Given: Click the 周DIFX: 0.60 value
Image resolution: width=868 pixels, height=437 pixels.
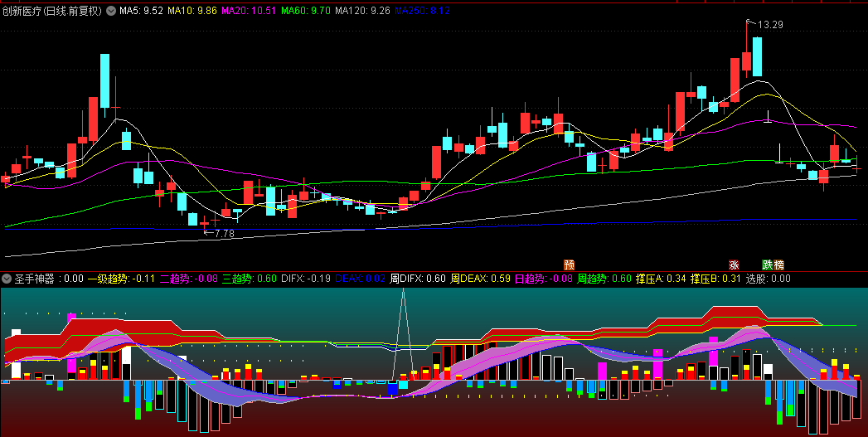Looking at the screenshot, I should 417,279.
